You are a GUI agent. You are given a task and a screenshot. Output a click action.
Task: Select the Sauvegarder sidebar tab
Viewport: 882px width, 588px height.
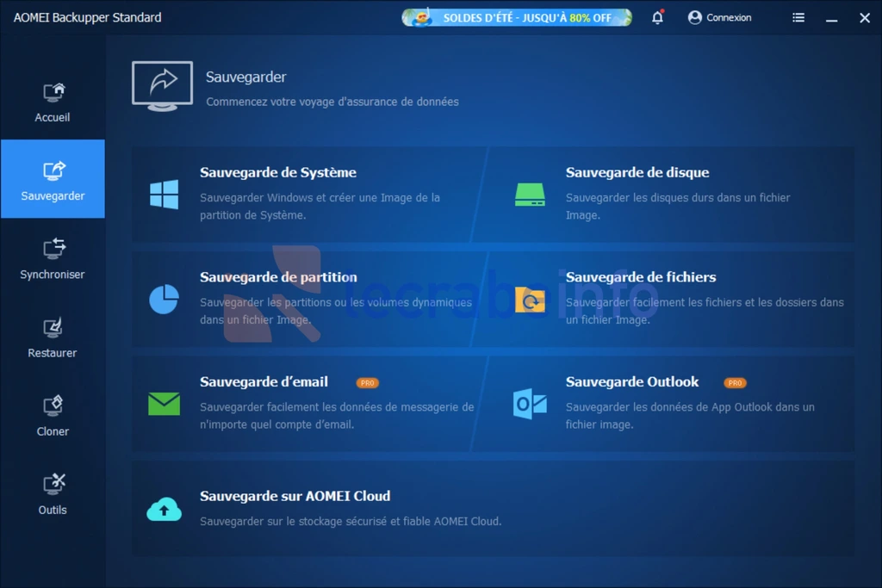(x=53, y=179)
